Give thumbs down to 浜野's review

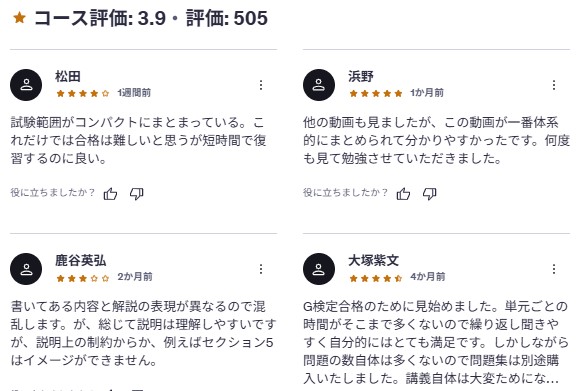[x=429, y=193]
